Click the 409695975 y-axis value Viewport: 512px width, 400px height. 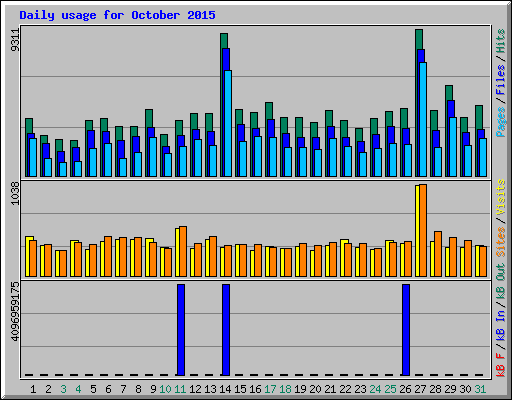(15, 312)
